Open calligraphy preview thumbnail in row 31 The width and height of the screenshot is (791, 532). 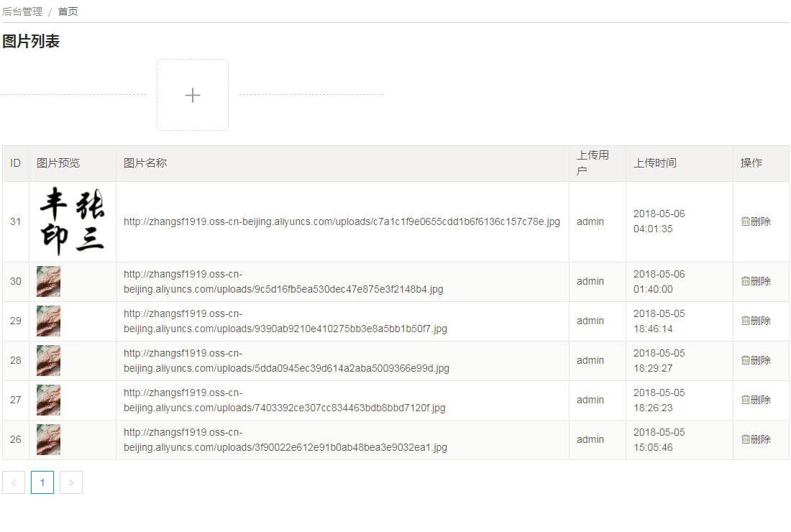[x=72, y=221]
